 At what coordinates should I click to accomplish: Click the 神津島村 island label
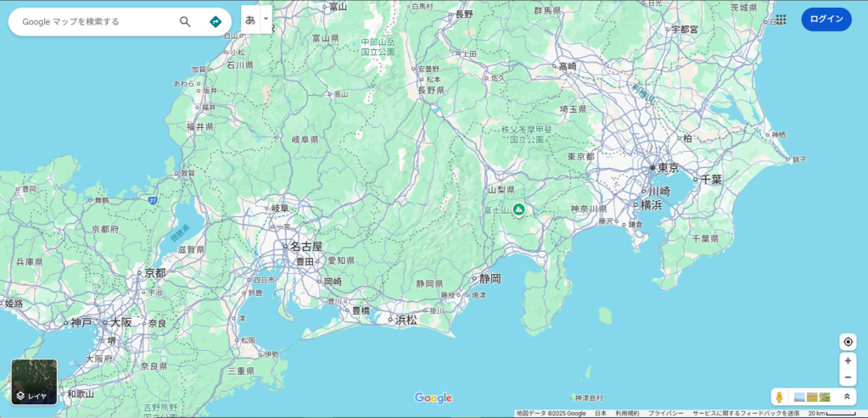pyautogui.click(x=587, y=398)
